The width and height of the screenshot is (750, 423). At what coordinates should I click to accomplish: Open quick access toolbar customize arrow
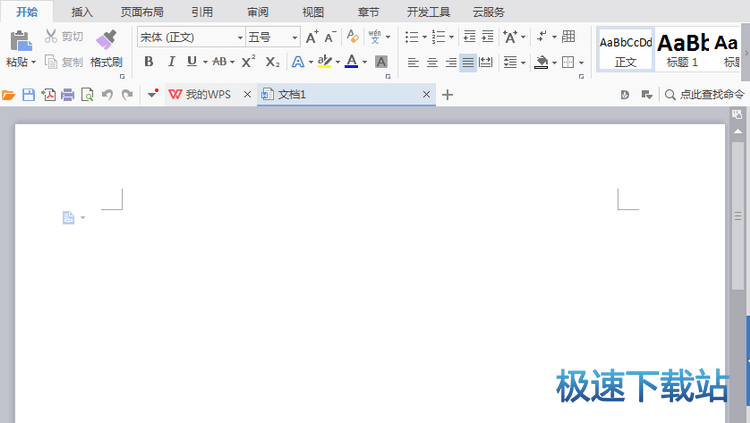[x=153, y=94]
